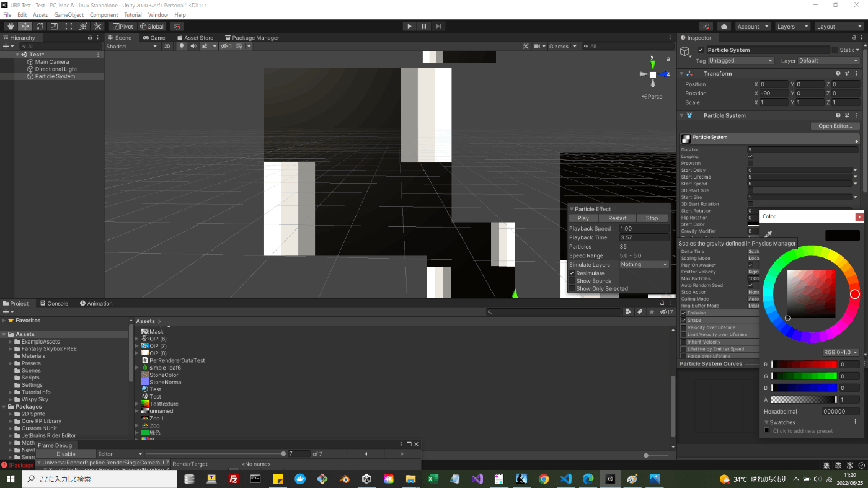Open RGB 0-1.0 mode dropdown
This screenshot has height=488, width=868.
click(x=840, y=352)
